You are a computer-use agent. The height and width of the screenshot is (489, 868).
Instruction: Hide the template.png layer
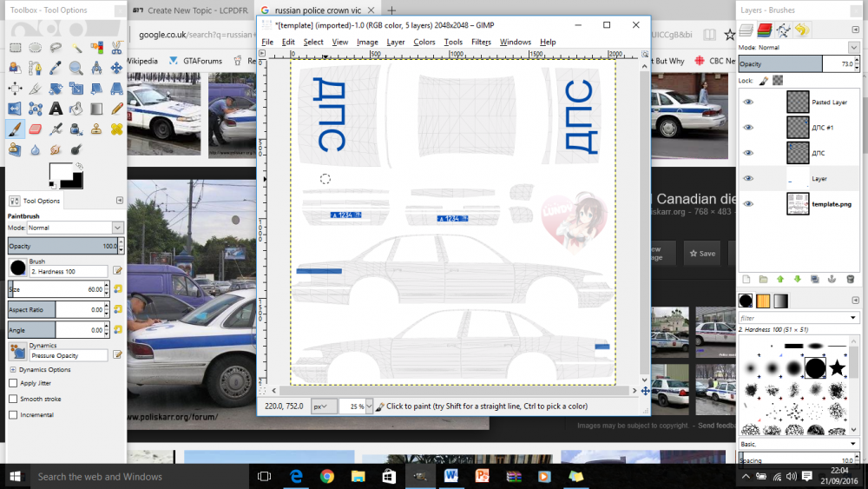point(748,204)
